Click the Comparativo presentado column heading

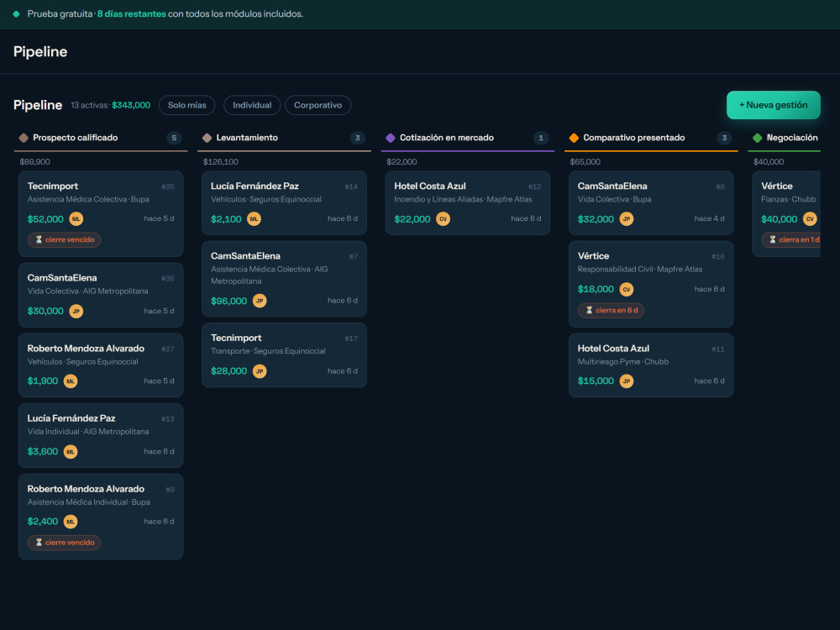point(633,138)
